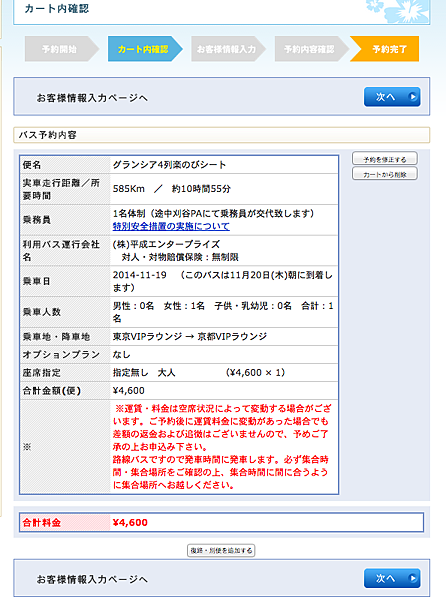The height and width of the screenshot is (600, 446).
Task: Click (株)平成エンタープライズ company name
Action: 166,245
